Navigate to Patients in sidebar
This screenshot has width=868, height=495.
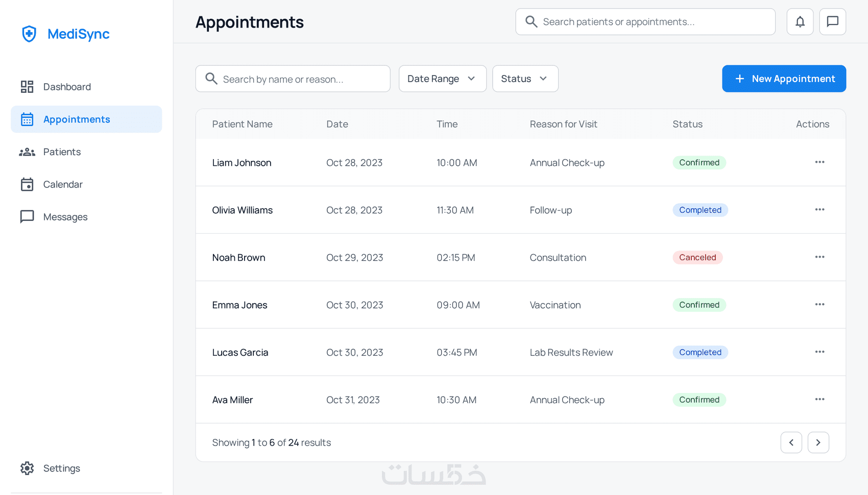62,152
